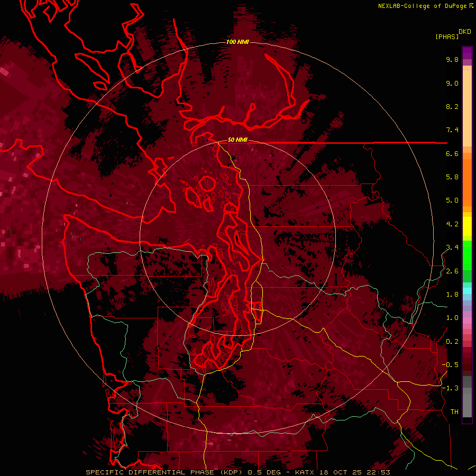Click the -1.3 scale label
Screen dimensions: 476x476
click(450, 388)
